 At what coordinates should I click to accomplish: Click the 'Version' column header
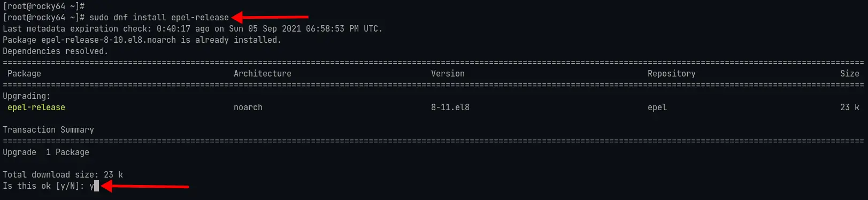pos(448,74)
